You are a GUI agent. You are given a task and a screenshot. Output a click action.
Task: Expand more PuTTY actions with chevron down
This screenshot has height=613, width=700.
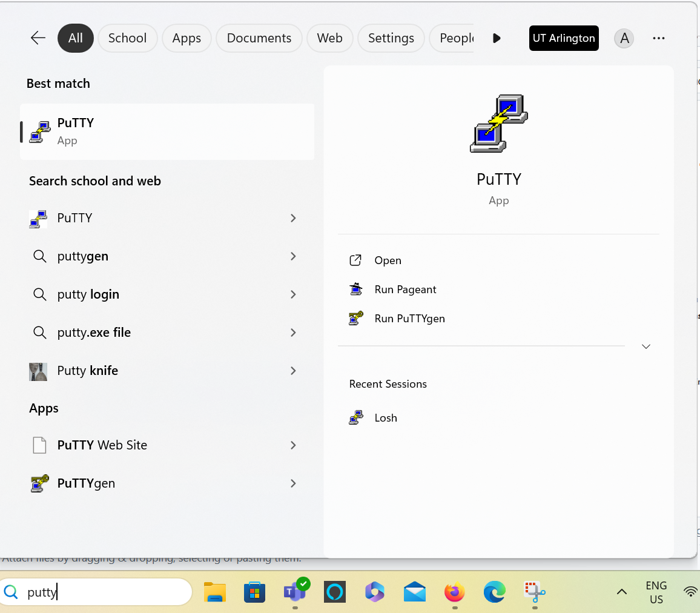click(646, 346)
